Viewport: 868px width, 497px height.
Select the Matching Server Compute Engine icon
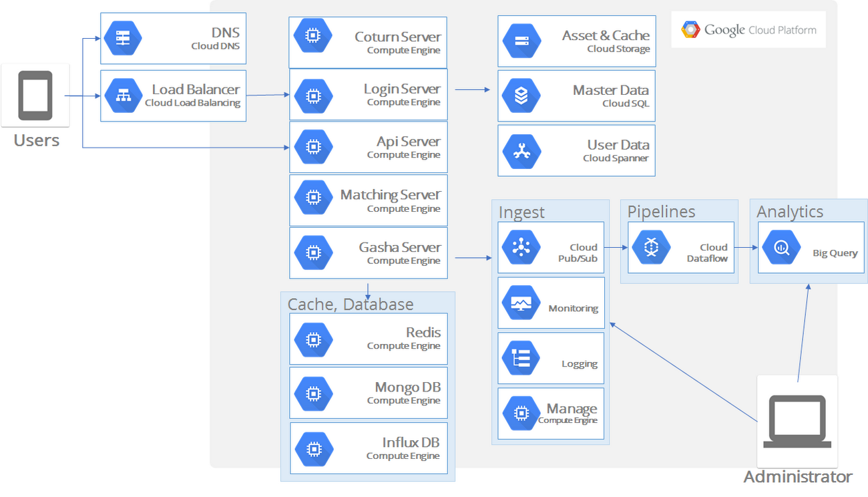[312, 197]
